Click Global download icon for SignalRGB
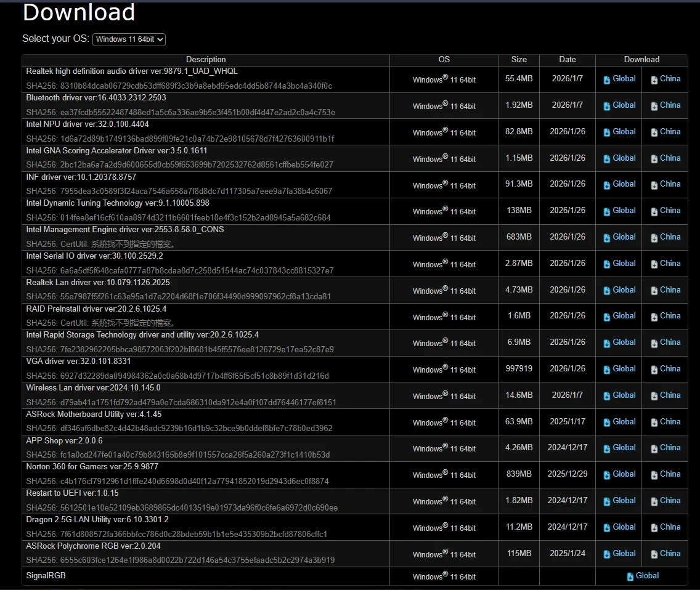 630,576
